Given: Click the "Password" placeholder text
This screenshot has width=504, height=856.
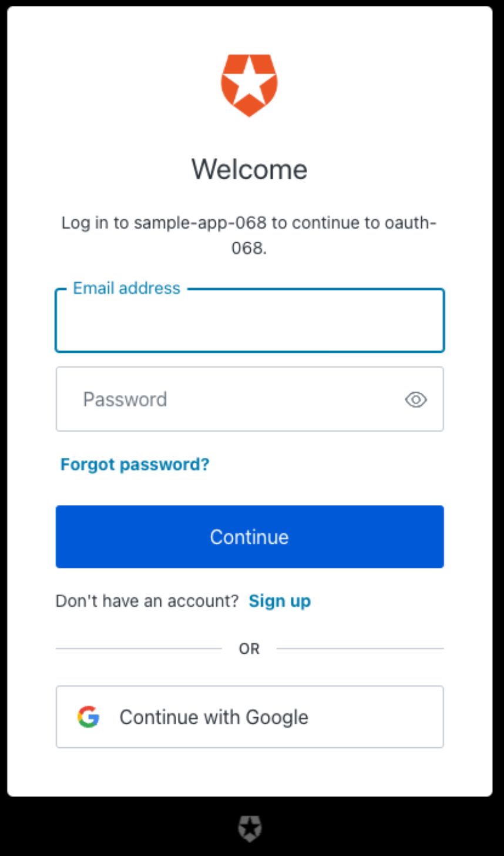Looking at the screenshot, I should [x=125, y=400].
